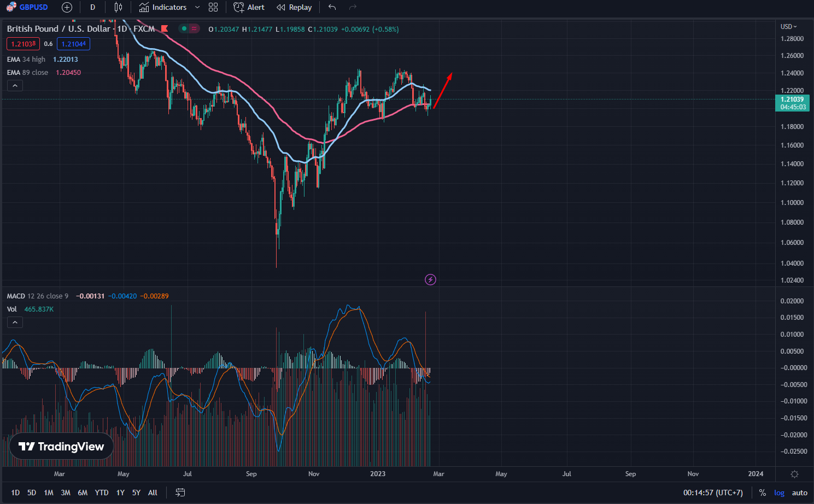Open the indicator templates grid icon
This screenshot has width=814, height=504.
(213, 7)
